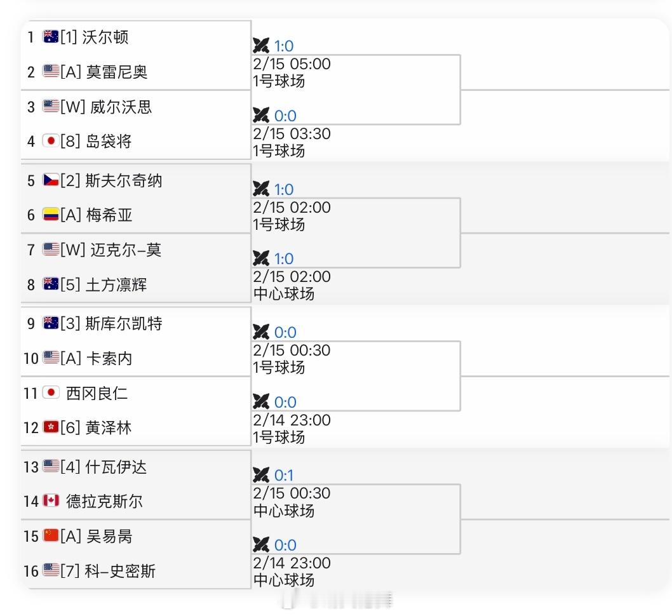Click the Czech flag beside 斯夫尔奇纳

coord(51,180)
